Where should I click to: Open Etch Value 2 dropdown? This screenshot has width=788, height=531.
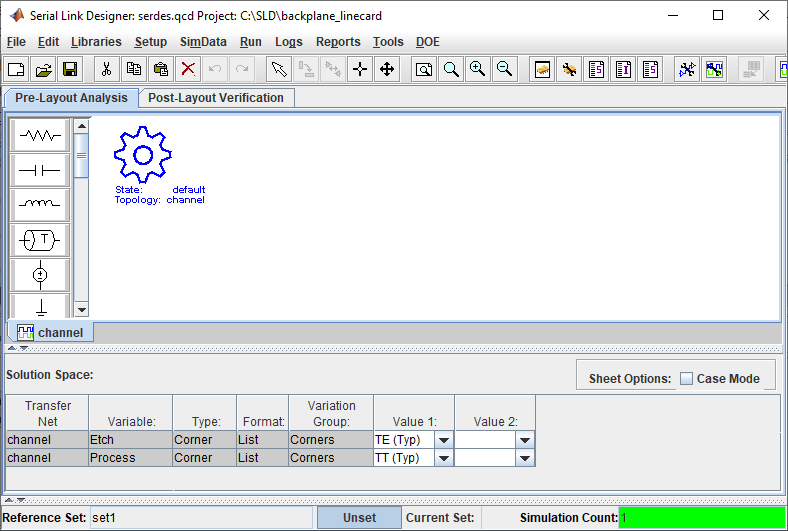pos(525,440)
